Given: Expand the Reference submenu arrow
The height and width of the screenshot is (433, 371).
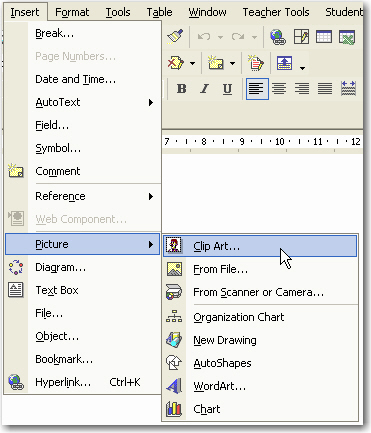Looking at the screenshot, I should (x=151, y=196).
